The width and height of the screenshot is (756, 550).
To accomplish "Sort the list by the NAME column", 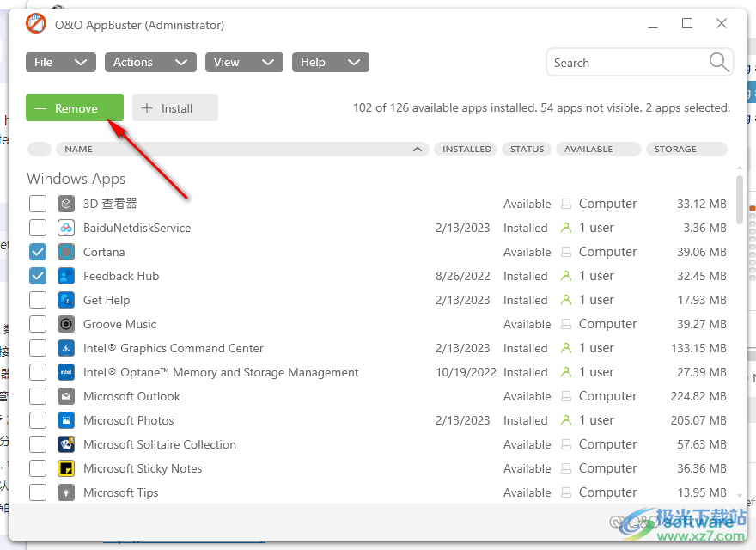I will point(242,149).
